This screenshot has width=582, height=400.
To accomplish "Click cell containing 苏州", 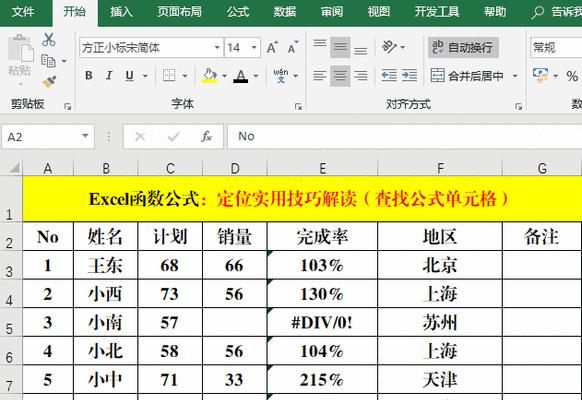I will click(440, 322).
